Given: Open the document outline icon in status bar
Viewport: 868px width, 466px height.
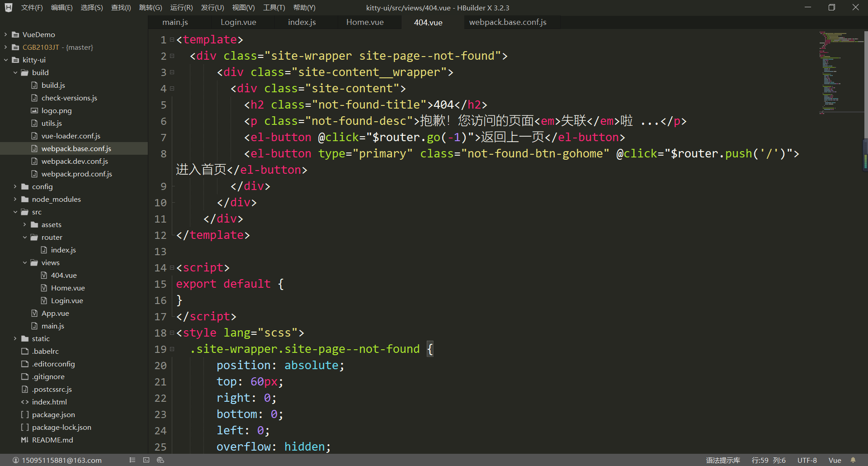Looking at the screenshot, I should (x=132, y=460).
